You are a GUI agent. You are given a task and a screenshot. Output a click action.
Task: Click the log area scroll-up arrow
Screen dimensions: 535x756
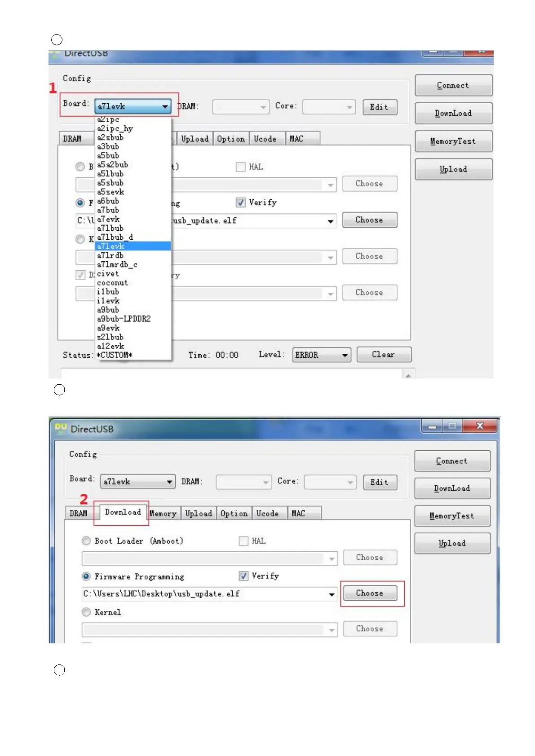[x=408, y=375]
